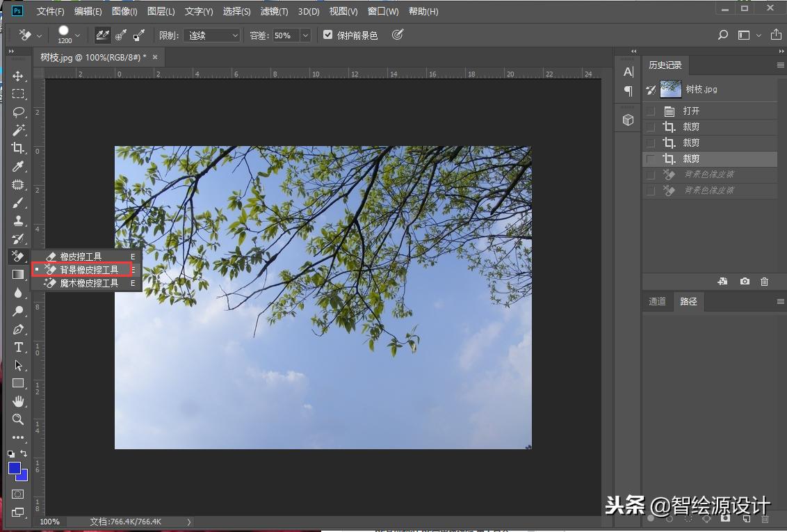Image resolution: width=787 pixels, height=532 pixels.
Task: Select the Clone Stamp tool
Action: pos(18,220)
